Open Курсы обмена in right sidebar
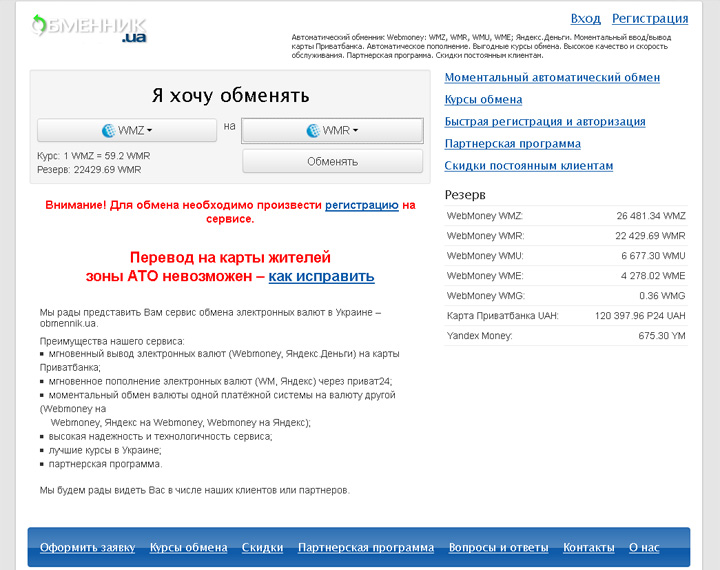The width and height of the screenshot is (720, 570). coord(483,99)
